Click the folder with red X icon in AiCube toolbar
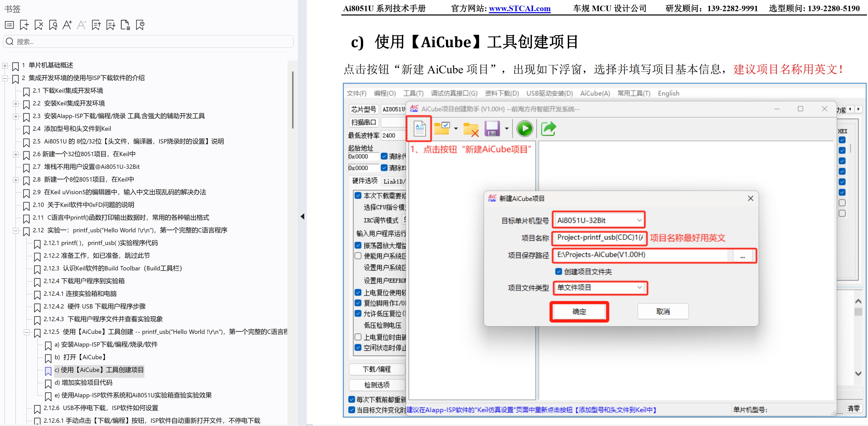Viewport: 868px width, 426px height. pyautogui.click(x=471, y=129)
